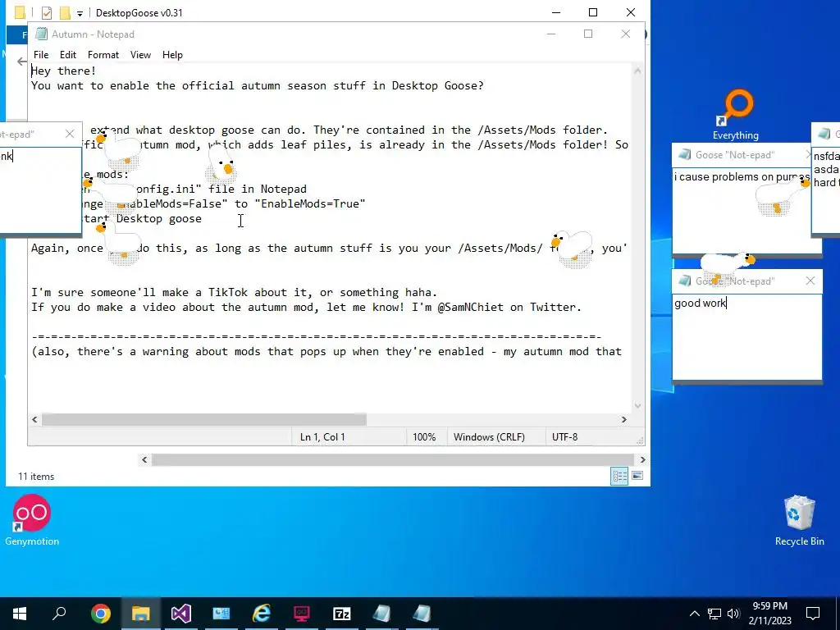Click 'UTF-8' encoding in Notepad status bar
The width and height of the screenshot is (840, 630).
coord(564,437)
